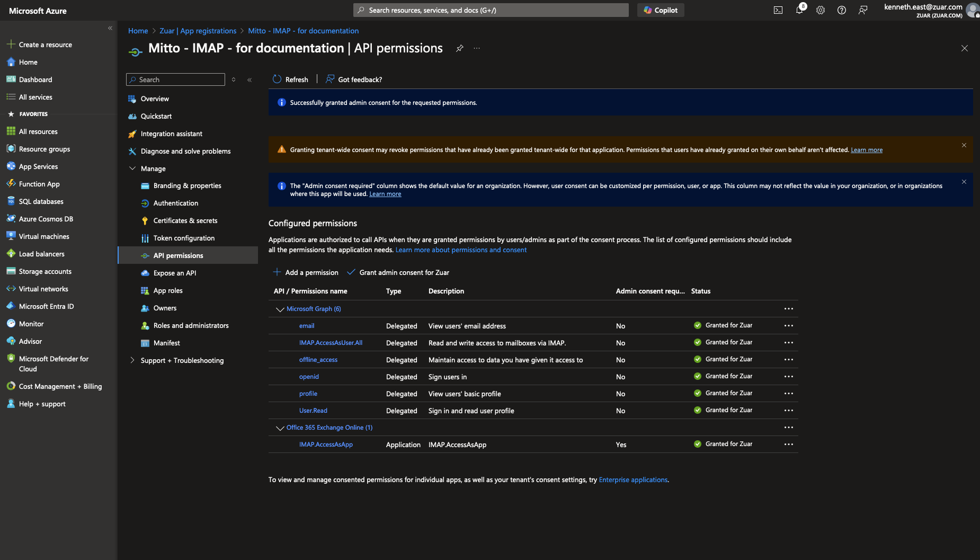980x560 pixels.
Task: Open Branding & properties
Action: (187, 185)
